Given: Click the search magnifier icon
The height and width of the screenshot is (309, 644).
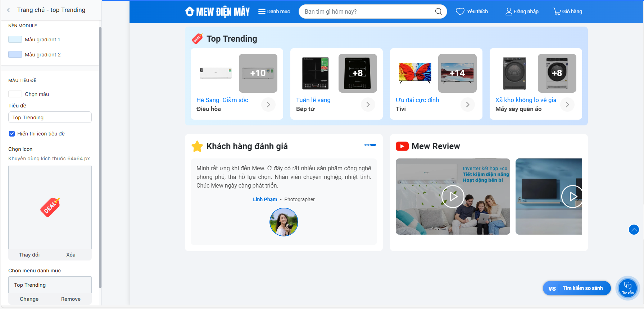Looking at the screenshot, I should (438, 11).
